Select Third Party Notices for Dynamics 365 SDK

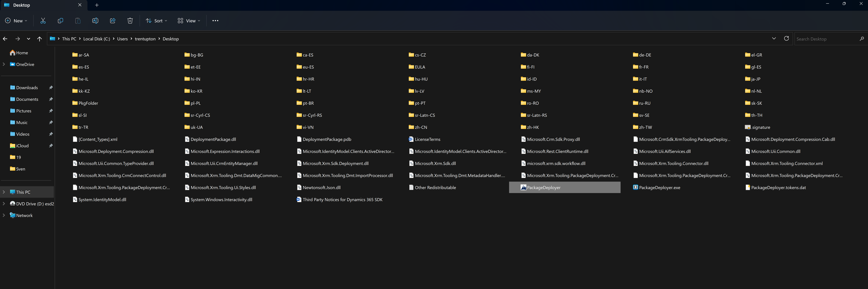340,200
